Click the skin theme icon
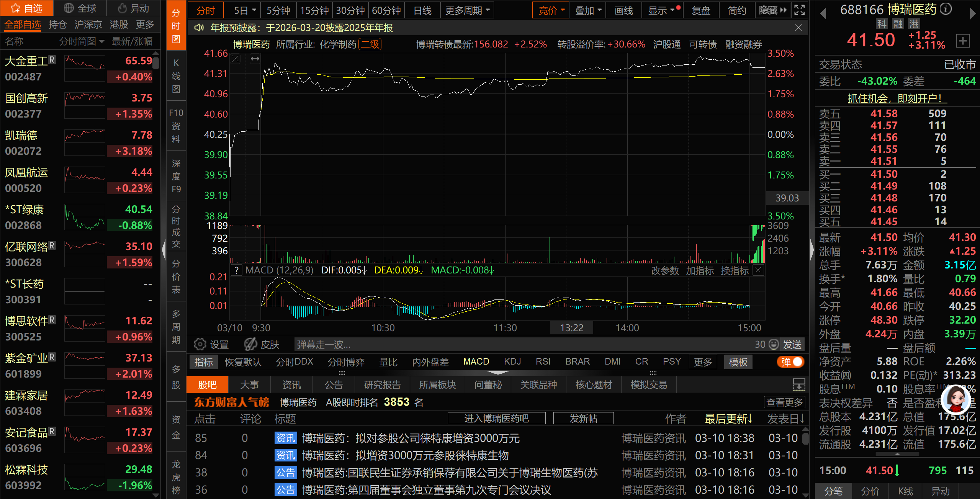 251,344
